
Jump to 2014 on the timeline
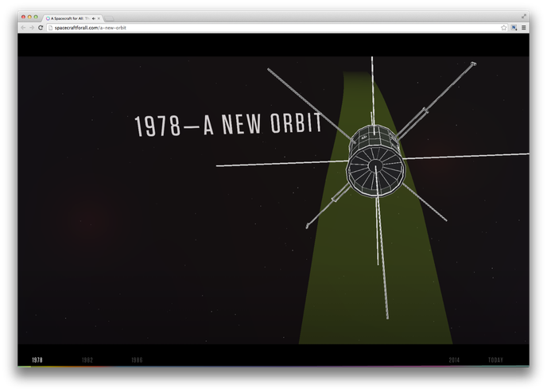pyautogui.click(x=454, y=360)
